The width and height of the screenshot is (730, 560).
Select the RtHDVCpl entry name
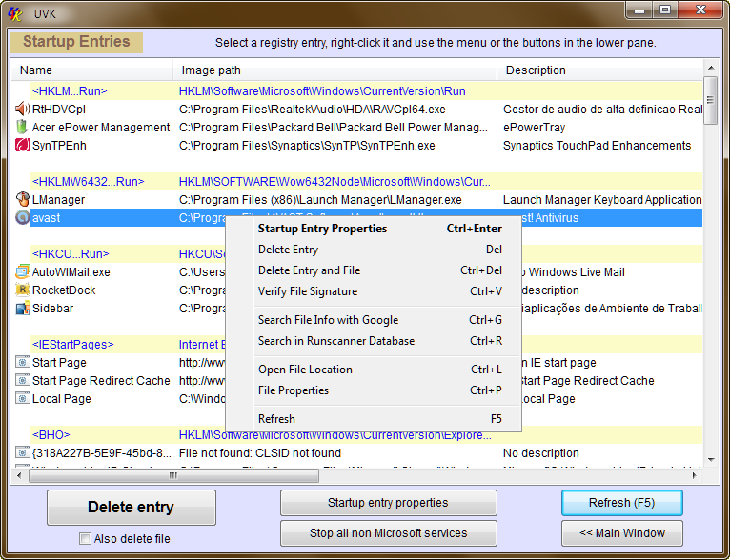click(59, 110)
